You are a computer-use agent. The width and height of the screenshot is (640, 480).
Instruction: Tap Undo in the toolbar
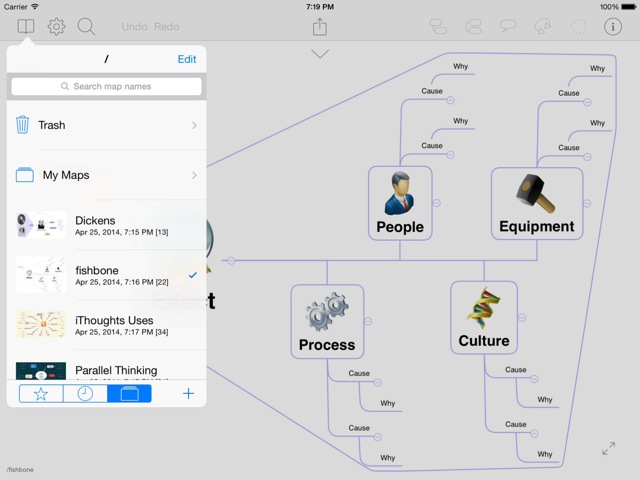coord(134,27)
